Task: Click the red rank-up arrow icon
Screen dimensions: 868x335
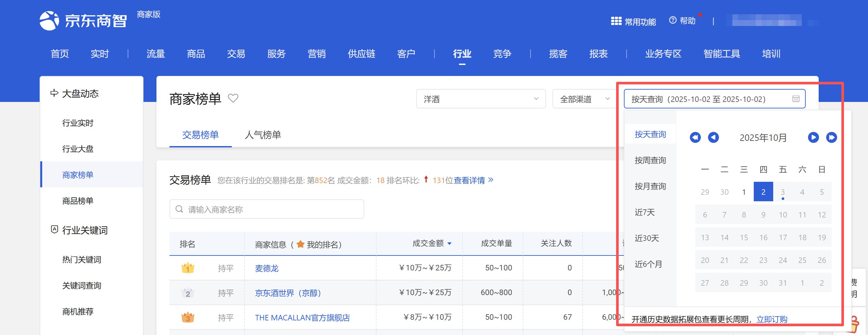Action: 426,179
